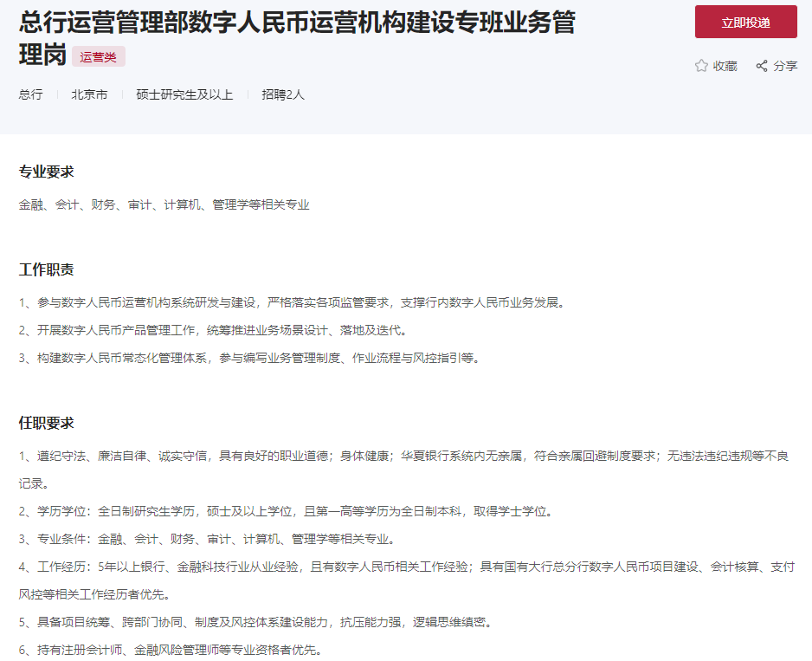The image size is (812, 661).
Task: Click the 运营类 category tag
Action: [x=99, y=57]
